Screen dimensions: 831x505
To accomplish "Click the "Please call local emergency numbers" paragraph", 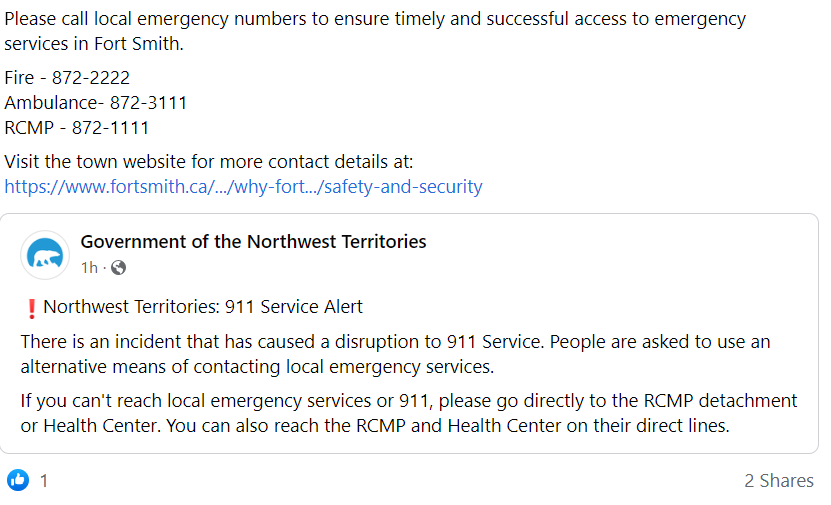I will [374, 20].
